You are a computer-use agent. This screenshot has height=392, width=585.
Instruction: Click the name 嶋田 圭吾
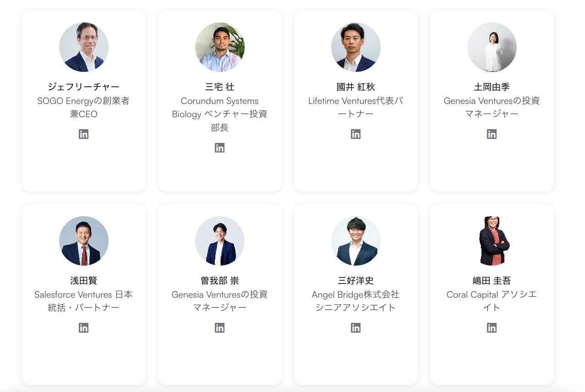492,281
